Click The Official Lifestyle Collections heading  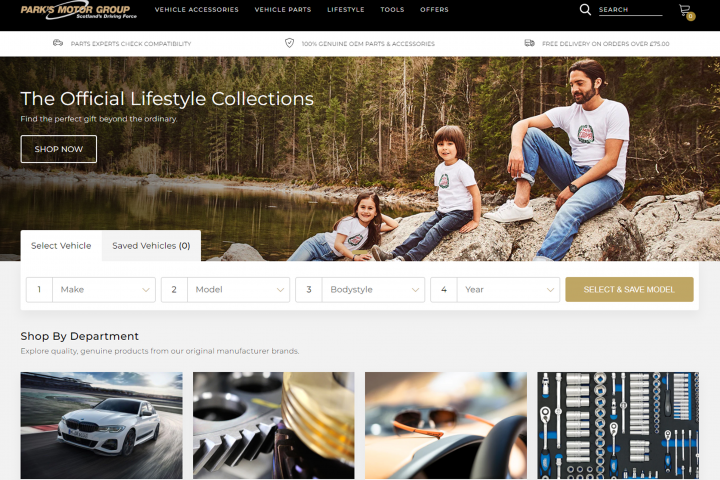pyautogui.click(x=167, y=98)
